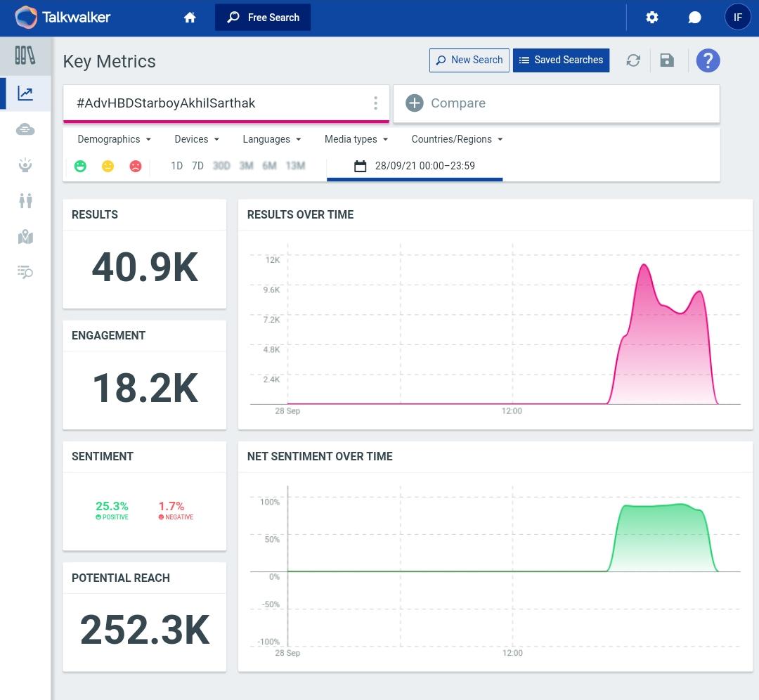Open the Free Search tab

(263, 18)
